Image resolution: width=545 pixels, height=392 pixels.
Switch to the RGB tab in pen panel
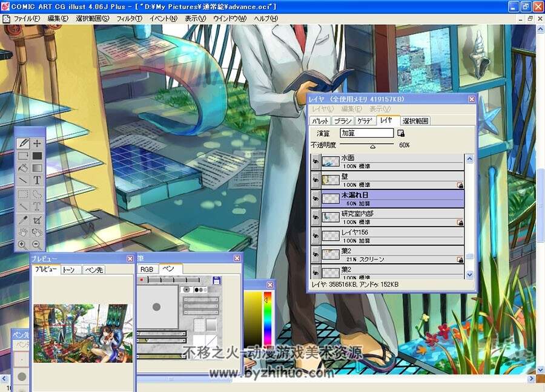click(147, 269)
